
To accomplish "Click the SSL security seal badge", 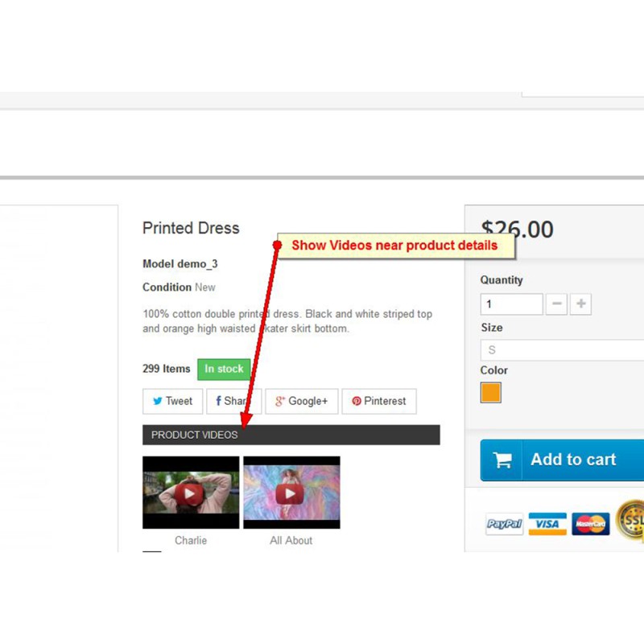I will 630,521.
